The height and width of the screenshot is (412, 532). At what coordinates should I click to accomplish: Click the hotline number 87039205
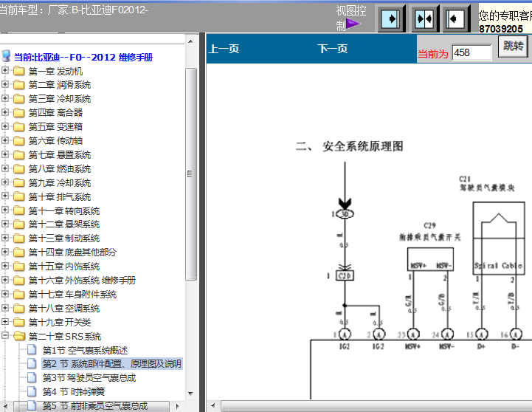click(501, 29)
